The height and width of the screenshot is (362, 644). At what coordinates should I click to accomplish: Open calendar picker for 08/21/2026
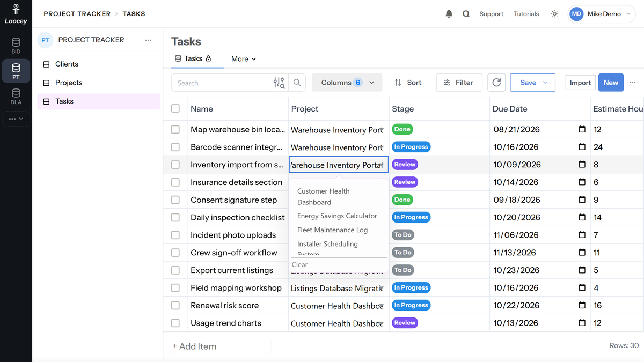coord(582,129)
